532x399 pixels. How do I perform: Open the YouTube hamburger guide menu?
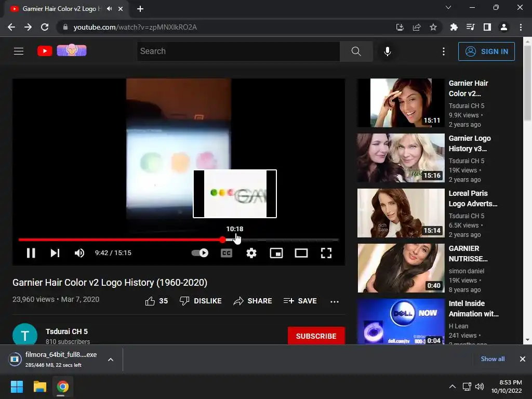[x=19, y=51]
